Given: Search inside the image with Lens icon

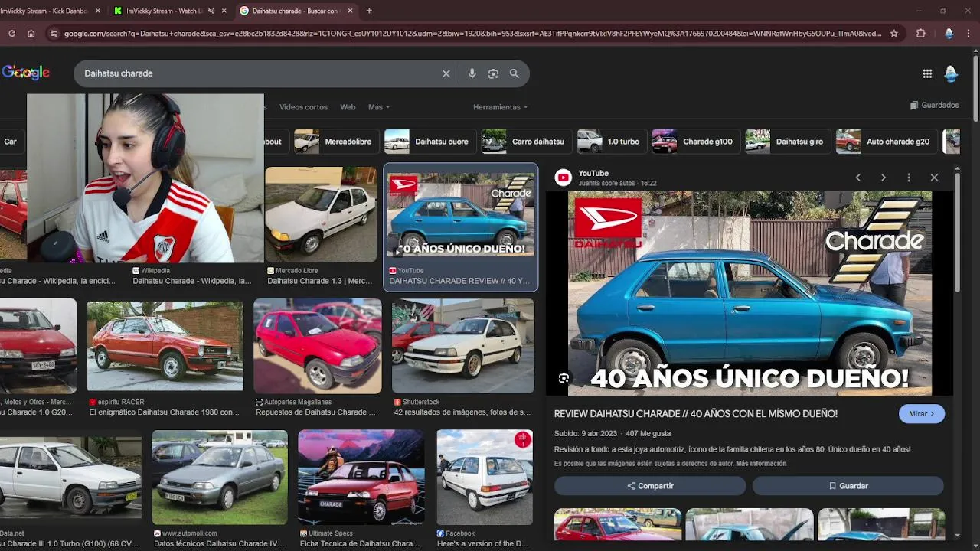Looking at the screenshot, I should click(x=563, y=378).
